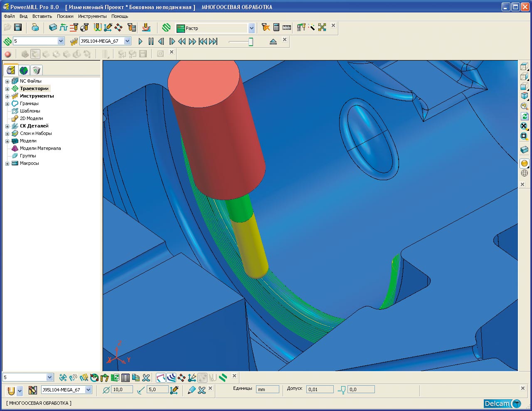Click the green refresh view icon
The image size is (532, 411).
coord(525,116)
